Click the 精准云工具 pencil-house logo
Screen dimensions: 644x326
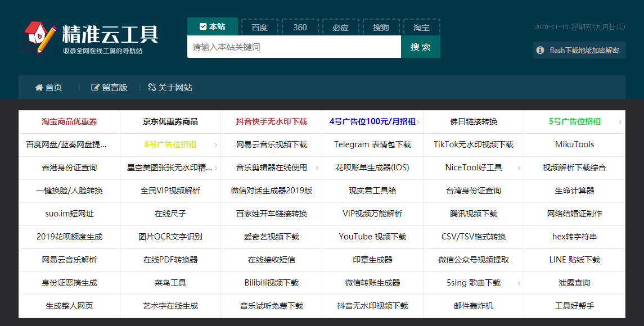pyautogui.click(x=39, y=37)
